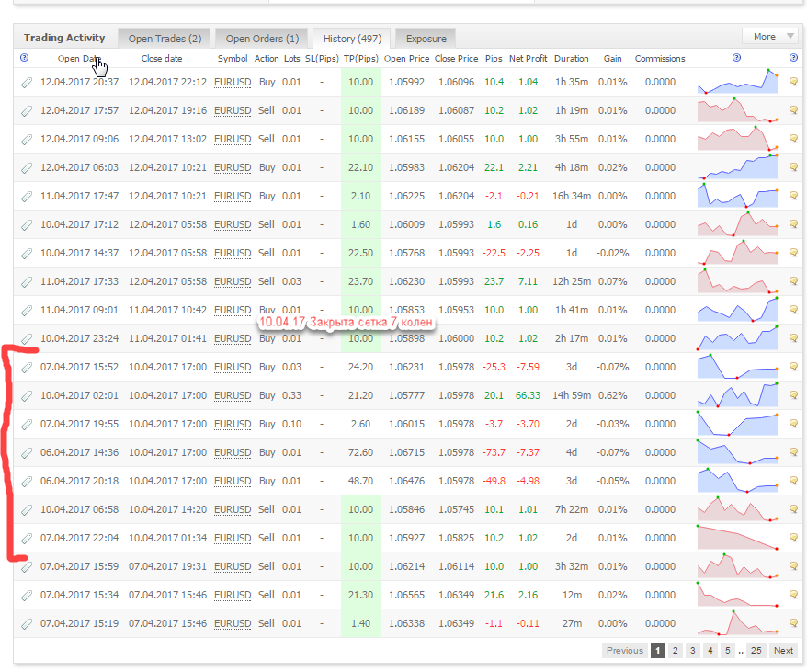
Task: Sort by the Pips column header
Action: tap(494, 58)
